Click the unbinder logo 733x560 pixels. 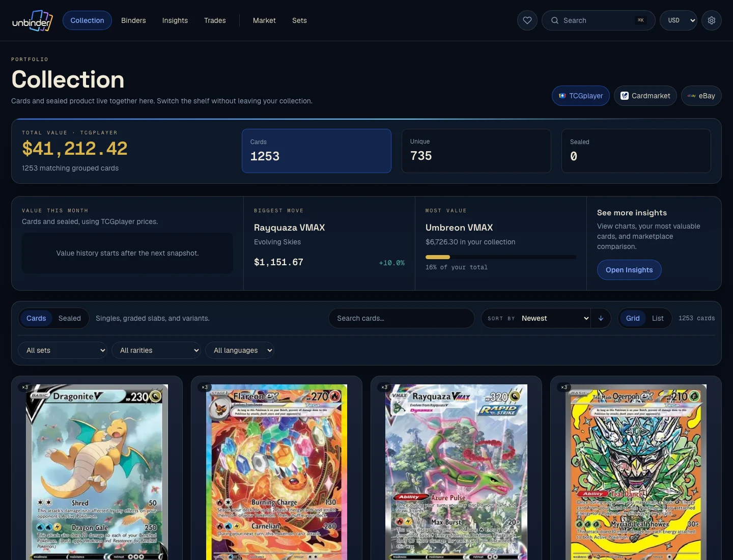[33, 21]
